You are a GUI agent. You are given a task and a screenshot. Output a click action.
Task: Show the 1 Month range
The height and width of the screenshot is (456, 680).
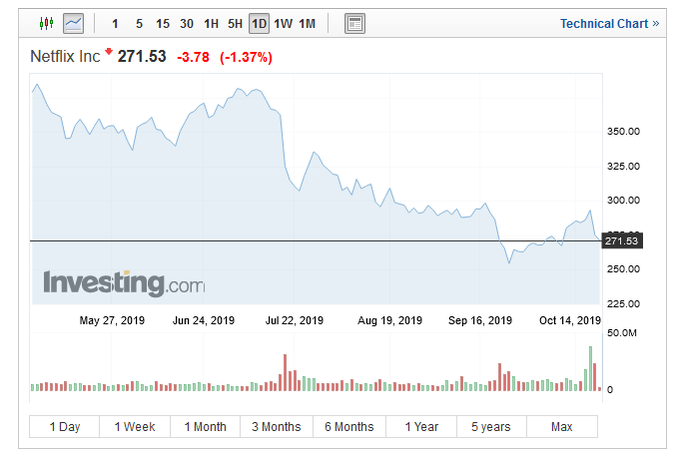206,426
